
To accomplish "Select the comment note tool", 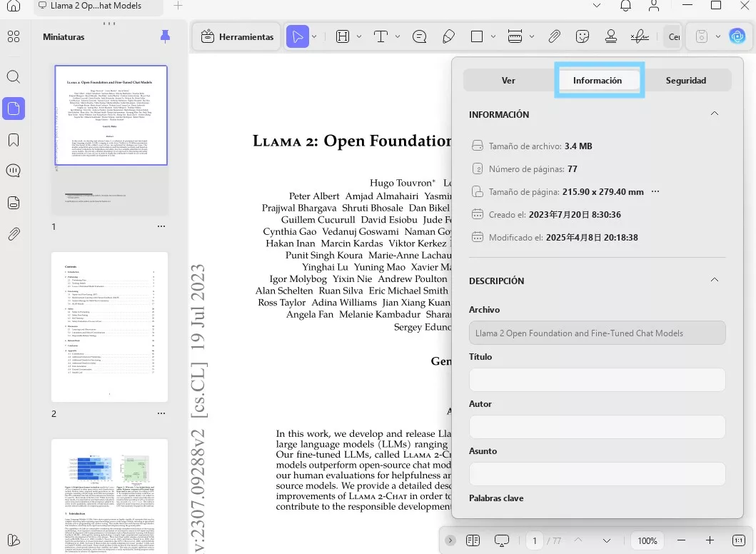I will pos(419,36).
